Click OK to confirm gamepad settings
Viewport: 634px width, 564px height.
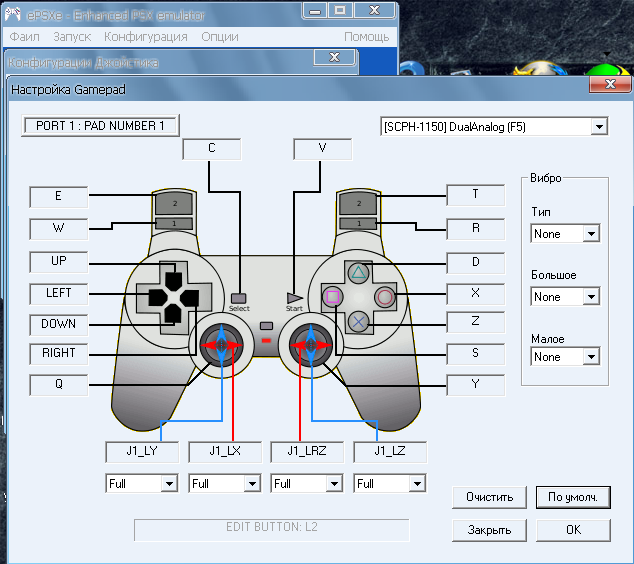pos(573,530)
